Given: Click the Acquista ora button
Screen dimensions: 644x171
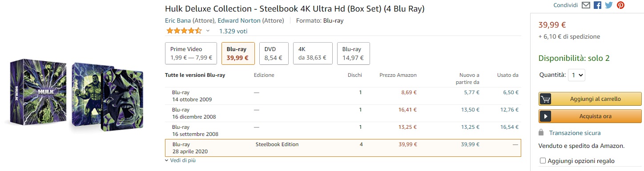Looking at the screenshot, I should pyautogui.click(x=590, y=116).
